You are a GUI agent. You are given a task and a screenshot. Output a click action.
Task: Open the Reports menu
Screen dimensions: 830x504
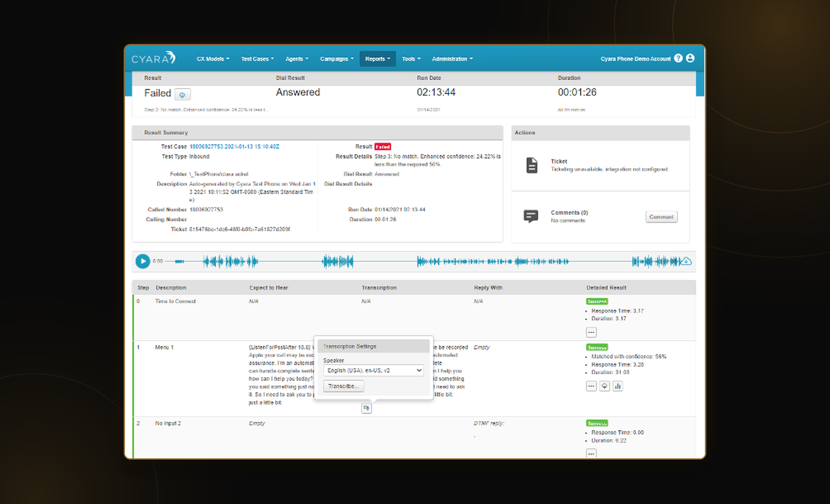[x=378, y=59]
